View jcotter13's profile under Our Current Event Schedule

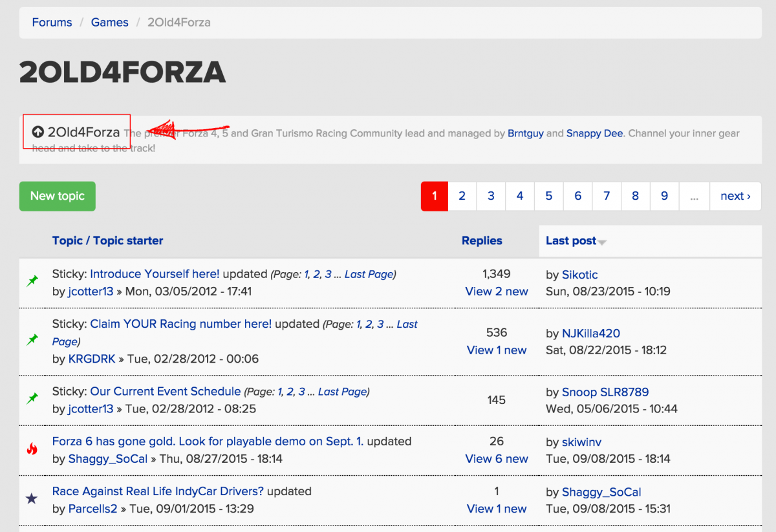(x=91, y=409)
